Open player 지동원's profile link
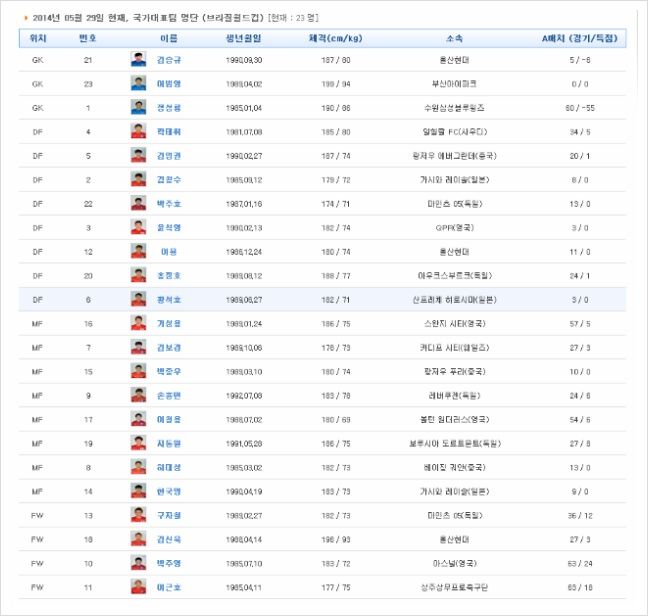 click(x=169, y=443)
